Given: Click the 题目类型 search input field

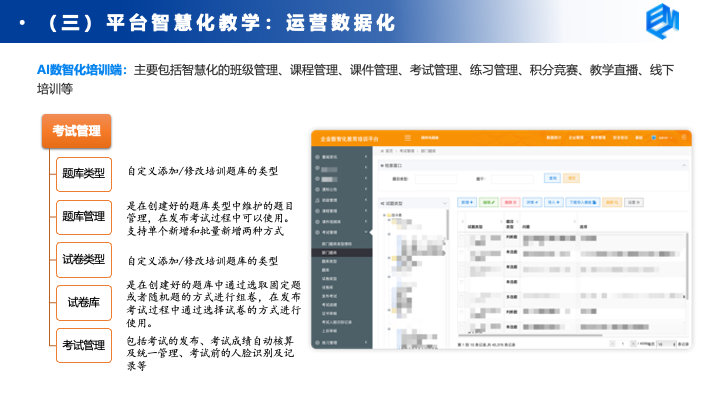Looking at the screenshot, I should pyautogui.click(x=436, y=178).
